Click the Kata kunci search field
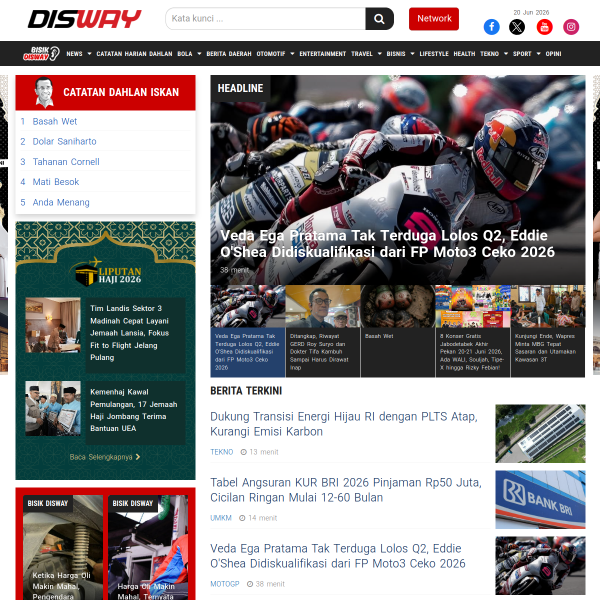The width and height of the screenshot is (600, 600). 266,19
